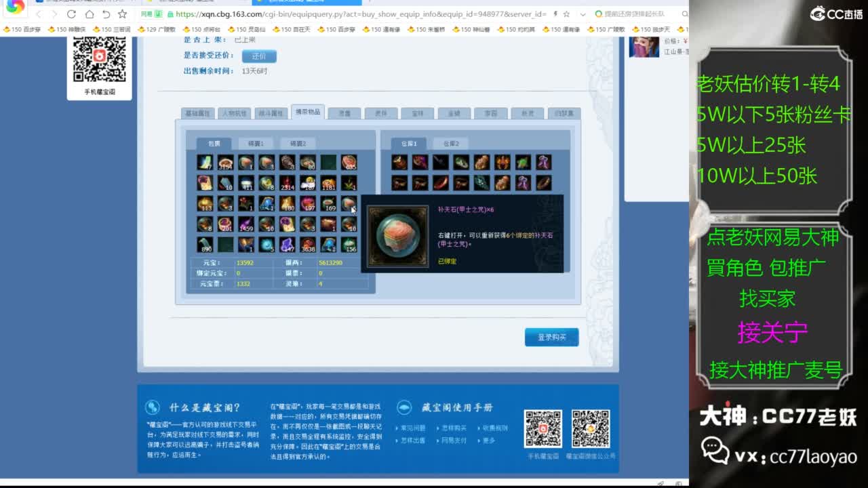This screenshot has height=488, width=868.
Task: Select the first item in warehouse 仓库1
Action: coord(399,162)
